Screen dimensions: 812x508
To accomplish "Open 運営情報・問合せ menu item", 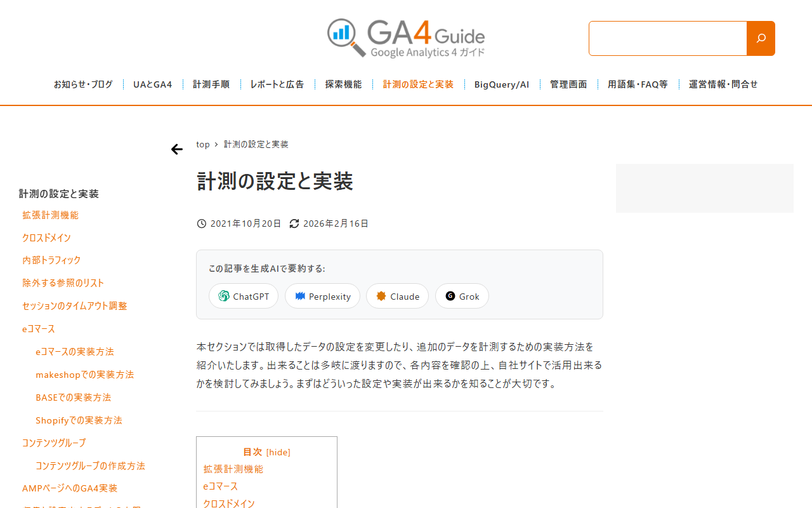I will coord(723,84).
